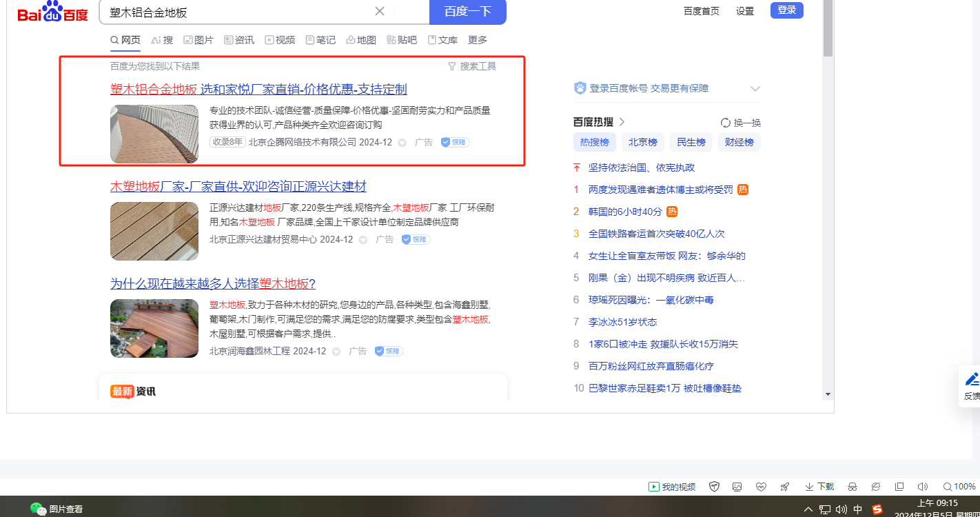Viewport: 980px width, 517px height.
Task: Switch to the 图片 search tab
Action: click(198, 40)
